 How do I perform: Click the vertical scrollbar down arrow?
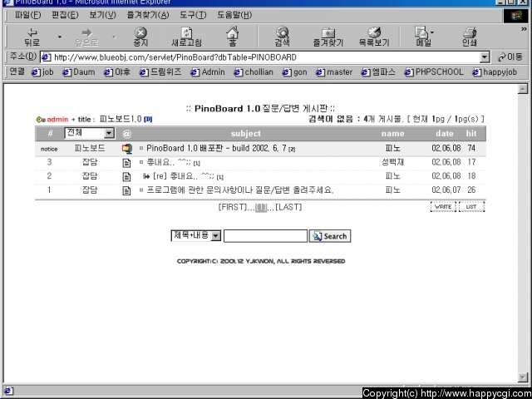pos(523,377)
